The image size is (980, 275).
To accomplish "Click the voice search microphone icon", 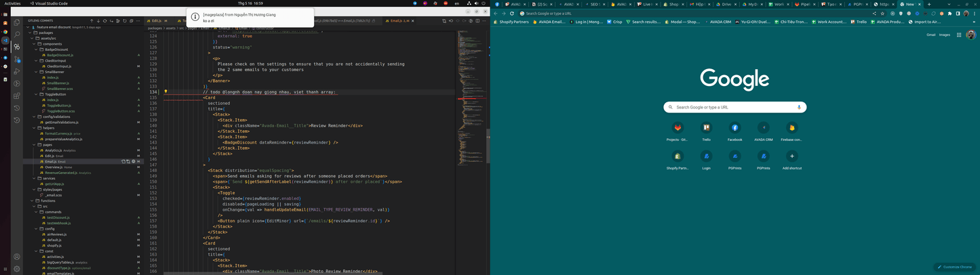I will (x=799, y=107).
